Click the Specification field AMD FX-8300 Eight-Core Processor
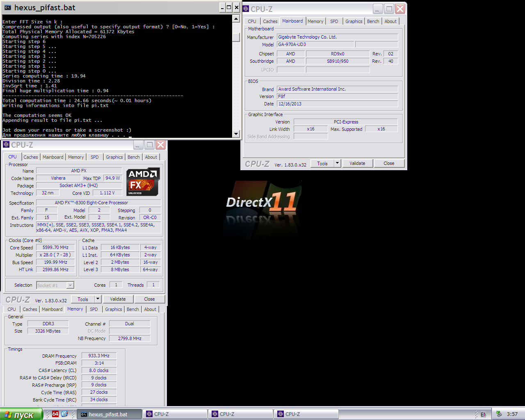The width and height of the screenshot is (525, 420). coord(98,203)
